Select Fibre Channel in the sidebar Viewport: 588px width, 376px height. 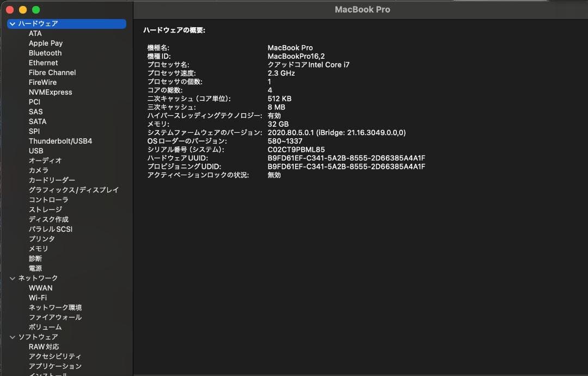point(52,72)
